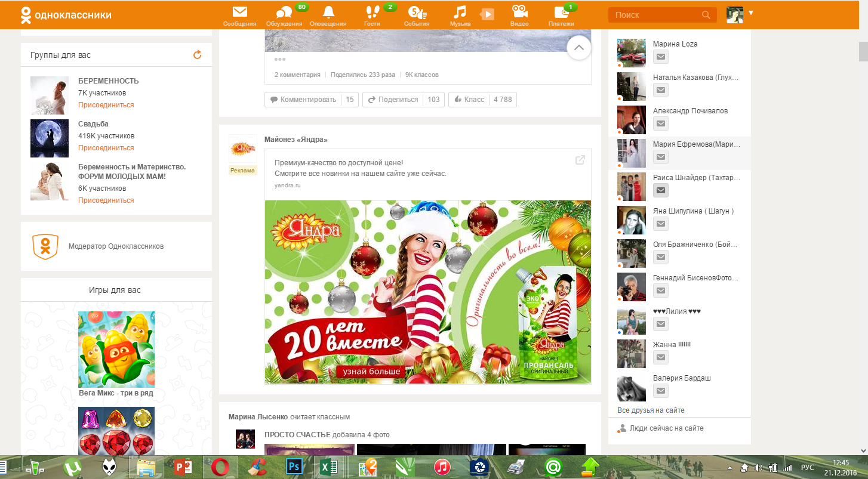Open the Свадьба group thumbnail
Image resolution: width=868 pixels, height=479 pixels.
(50, 138)
